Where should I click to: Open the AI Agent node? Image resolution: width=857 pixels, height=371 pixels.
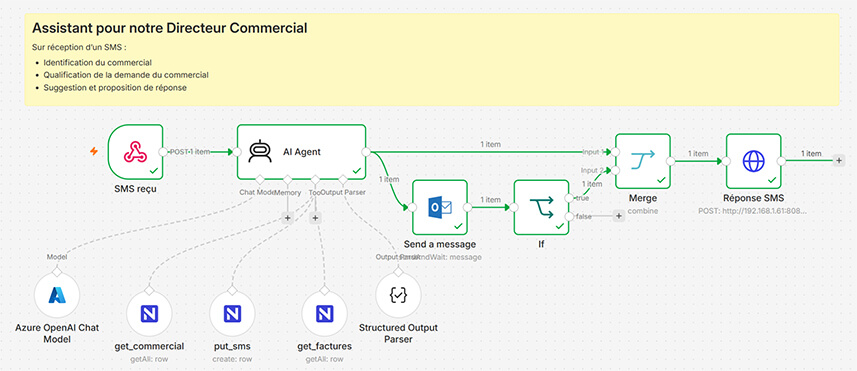pyautogui.click(x=301, y=152)
